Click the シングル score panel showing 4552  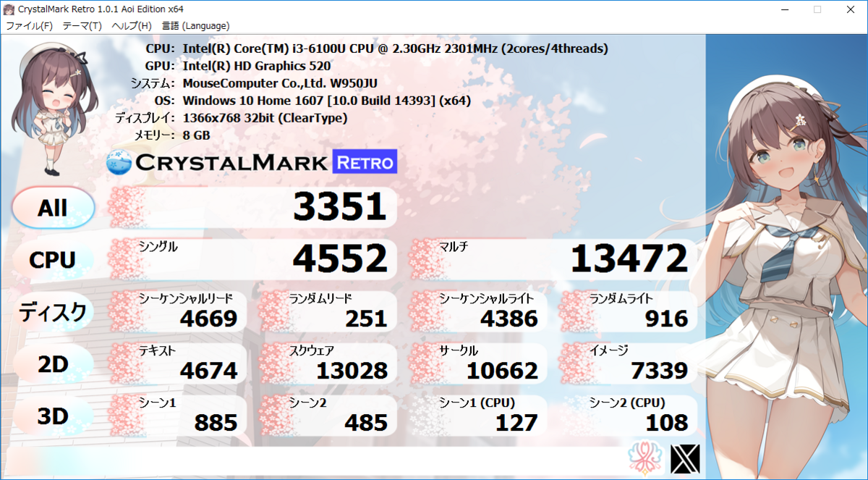[x=252, y=259]
